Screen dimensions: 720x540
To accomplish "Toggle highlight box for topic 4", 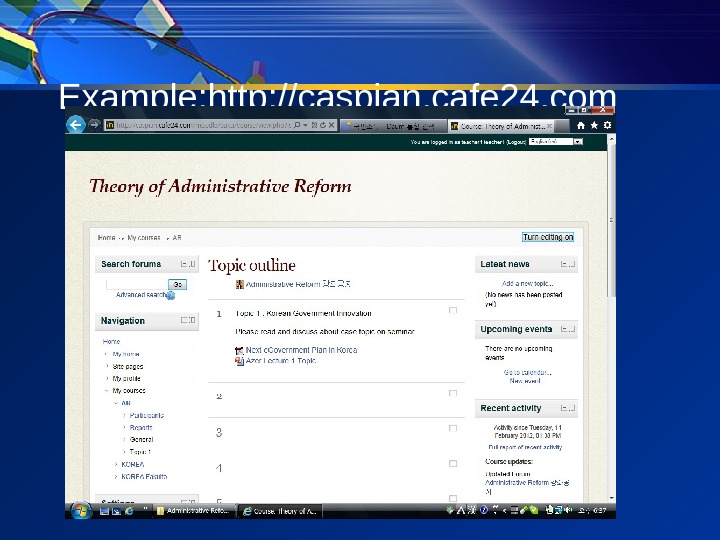I will [x=453, y=464].
